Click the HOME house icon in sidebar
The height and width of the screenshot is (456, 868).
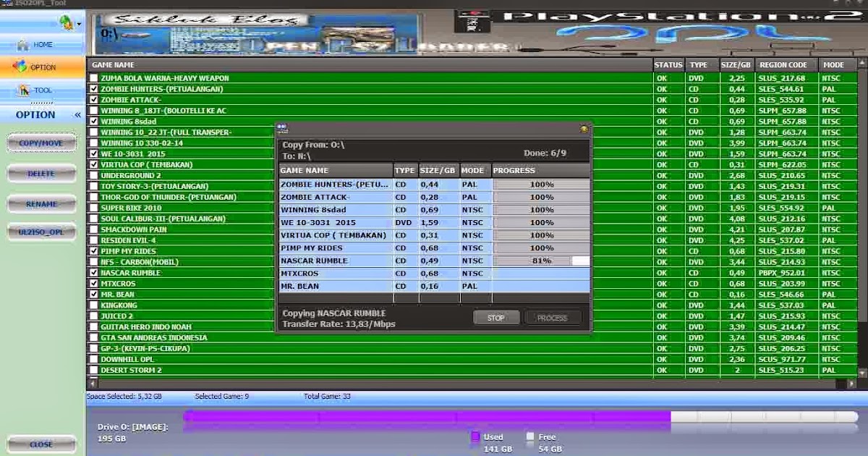pyautogui.click(x=23, y=44)
